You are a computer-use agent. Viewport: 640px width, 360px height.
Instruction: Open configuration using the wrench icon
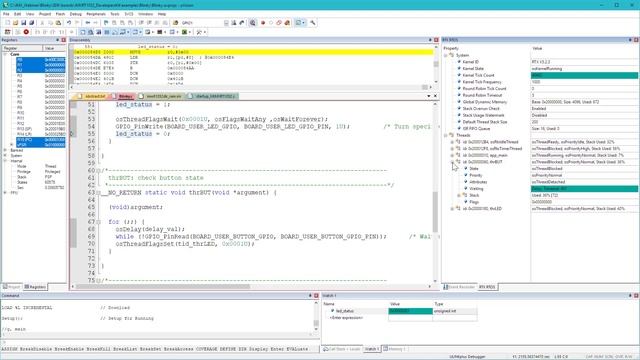[x=313, y=23]
